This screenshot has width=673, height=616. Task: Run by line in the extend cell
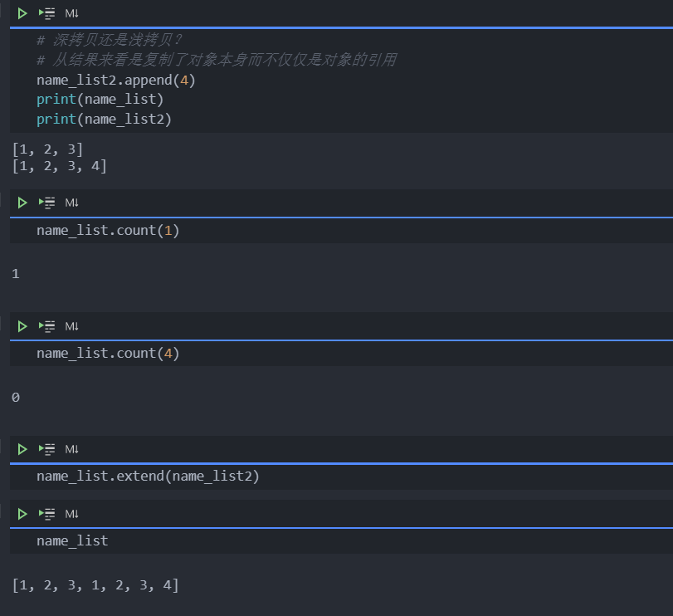coord(48,449)
